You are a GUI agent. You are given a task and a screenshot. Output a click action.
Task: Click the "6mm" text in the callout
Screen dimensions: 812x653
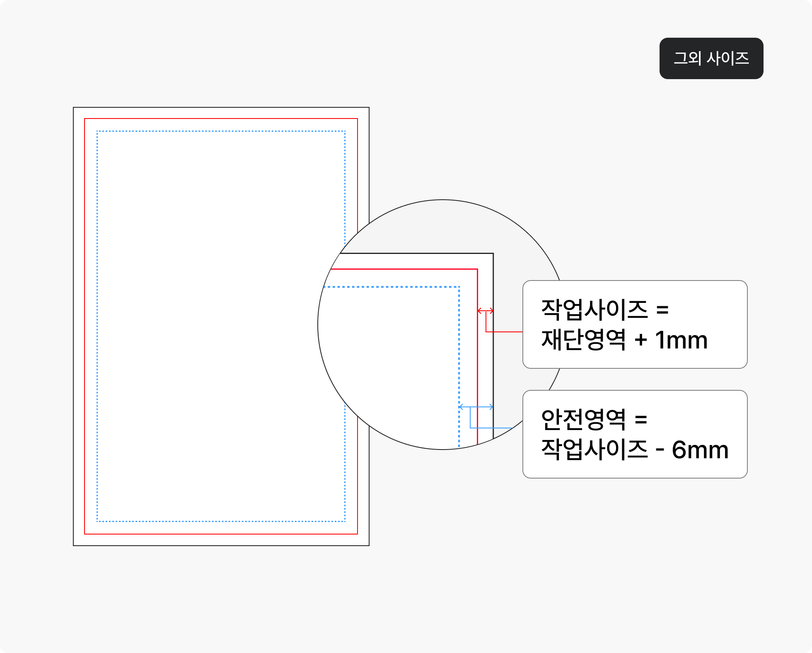tap(700, 450)
